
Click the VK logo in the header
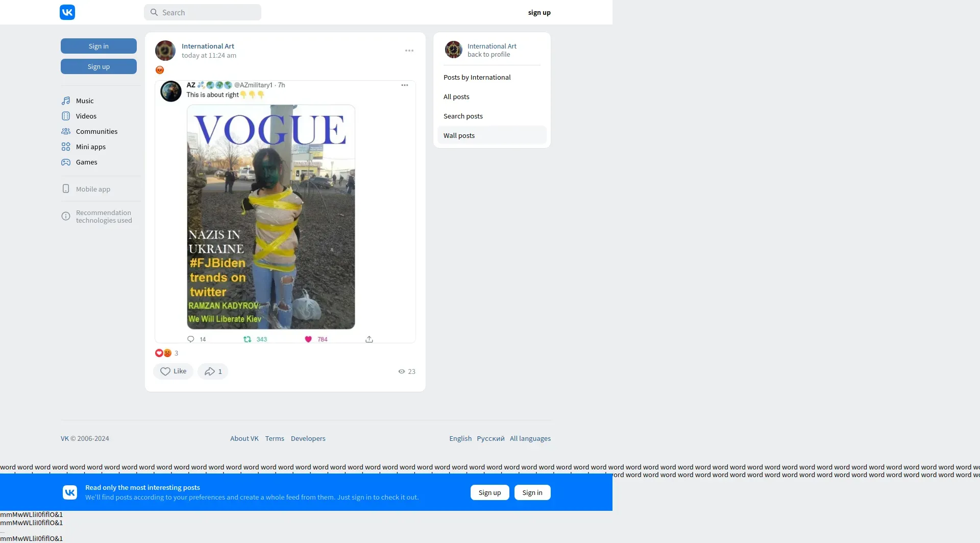(x=67, y=12)
